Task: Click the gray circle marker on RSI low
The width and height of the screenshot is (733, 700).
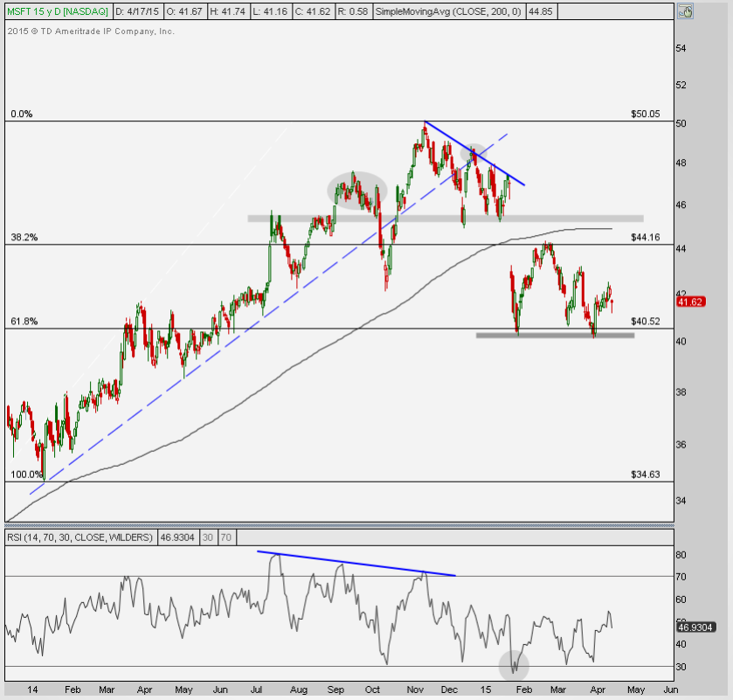Action: [514, 665]
